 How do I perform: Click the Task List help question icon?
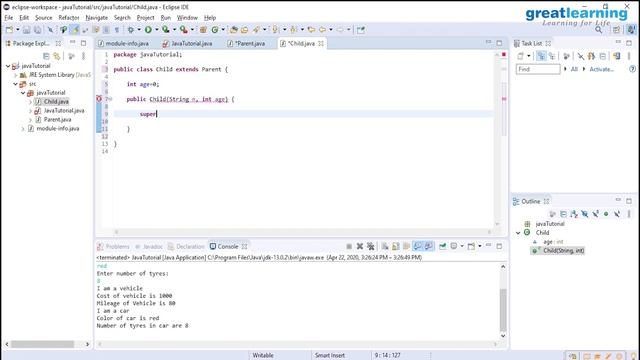pos(632,69)
